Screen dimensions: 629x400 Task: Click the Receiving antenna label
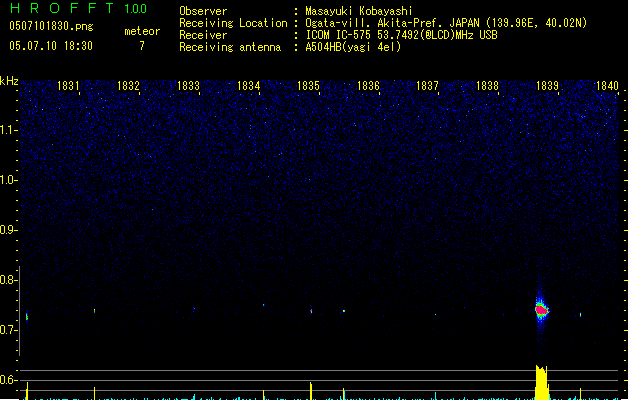point(230,47)
